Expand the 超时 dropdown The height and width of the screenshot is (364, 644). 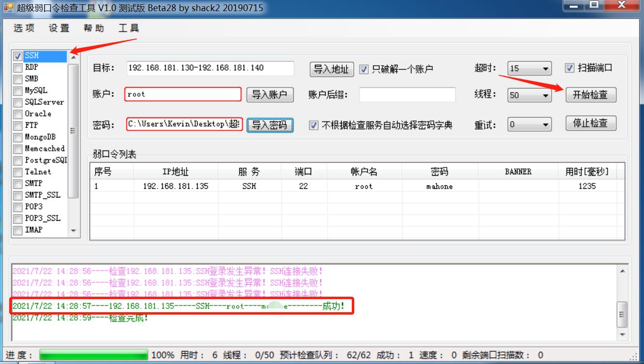(x=546, y=69)
